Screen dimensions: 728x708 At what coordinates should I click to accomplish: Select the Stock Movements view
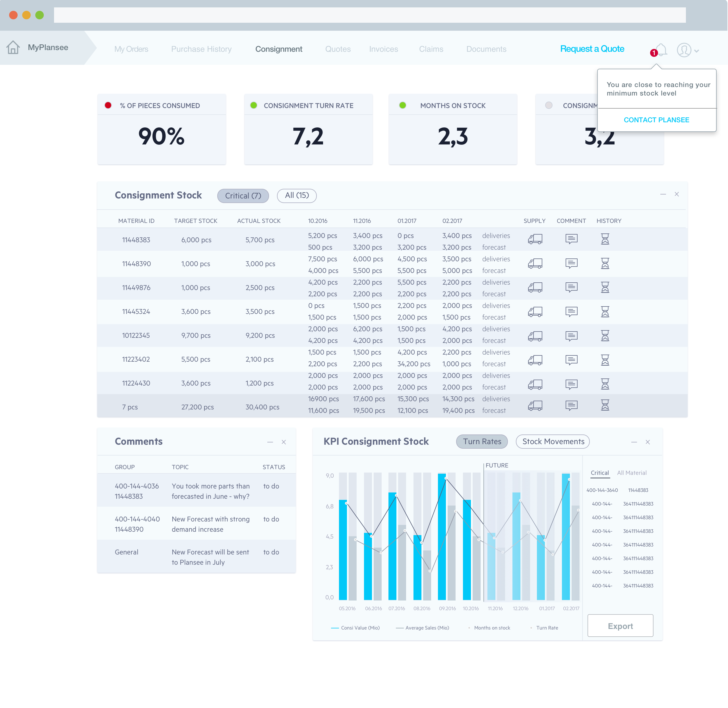tap(553, 441)
